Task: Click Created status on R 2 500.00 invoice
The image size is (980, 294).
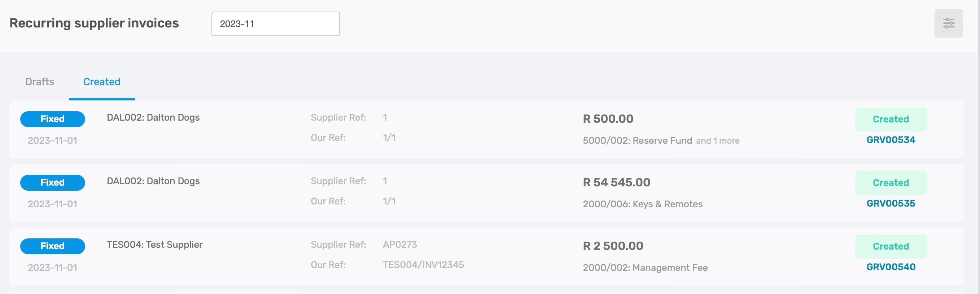Action: 891,246
